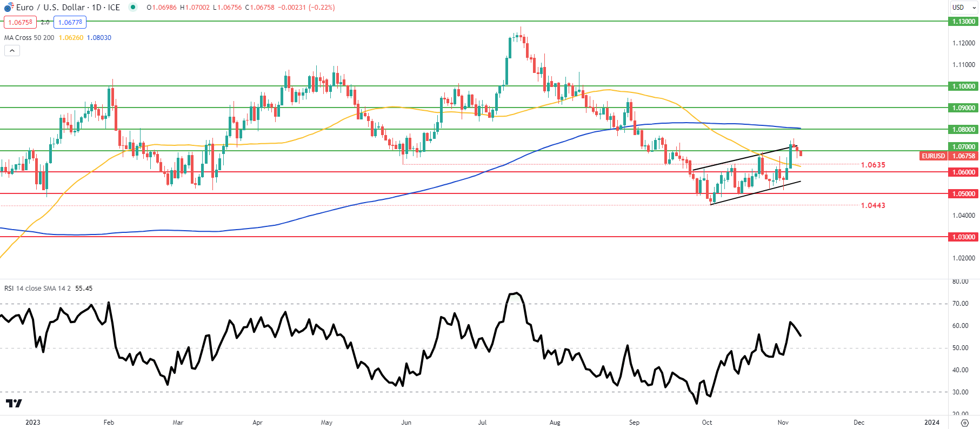Click the 2024 label on time axis
This screenshot has height=429, width=980.
932,423
